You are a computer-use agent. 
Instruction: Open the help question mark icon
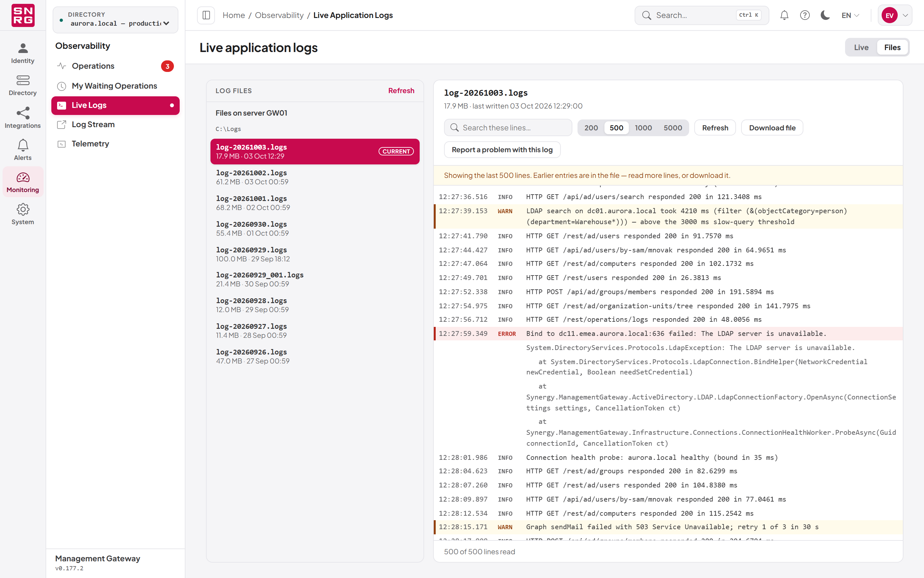coord(805,15)
